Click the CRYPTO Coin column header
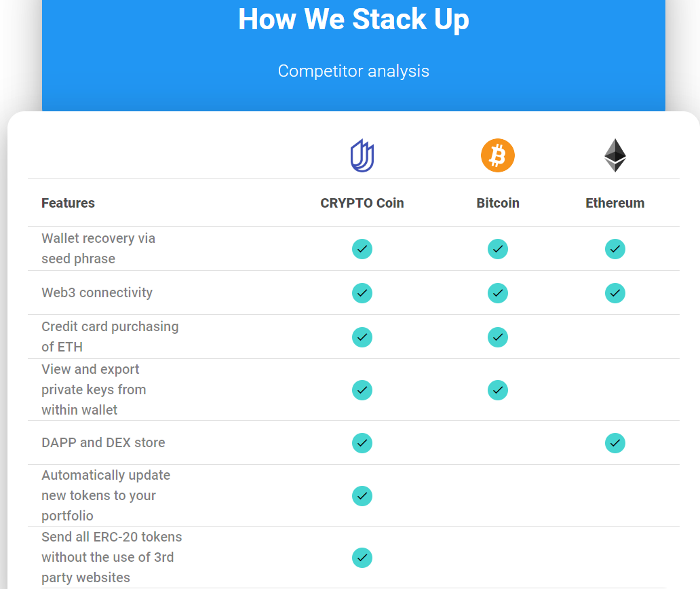Image resolution: width=700 pixels, height=589 pixels. (362, 203)
